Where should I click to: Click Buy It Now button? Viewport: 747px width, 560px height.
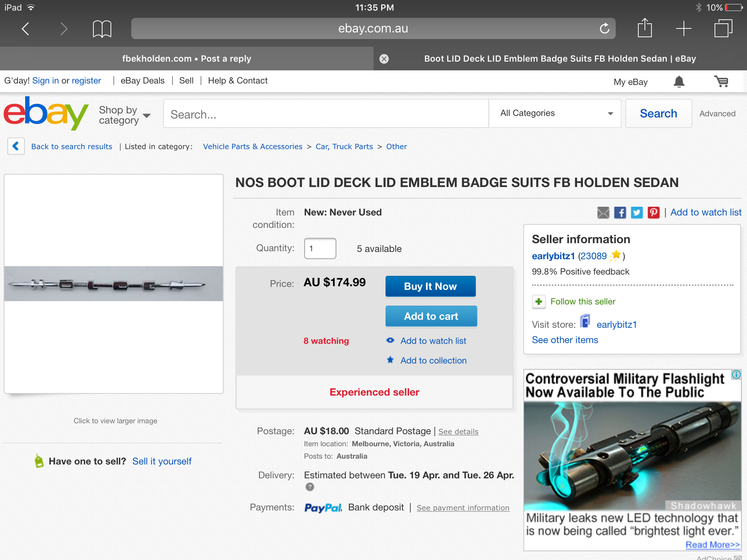click(430, 286)
